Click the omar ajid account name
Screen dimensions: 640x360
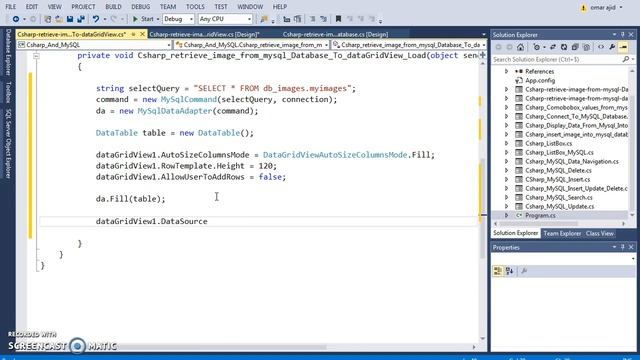pos(602,7)
